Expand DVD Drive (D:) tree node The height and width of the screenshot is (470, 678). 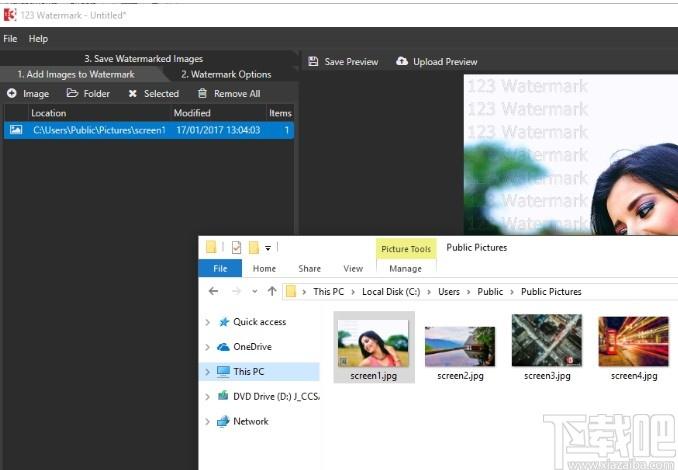[208, 396]
